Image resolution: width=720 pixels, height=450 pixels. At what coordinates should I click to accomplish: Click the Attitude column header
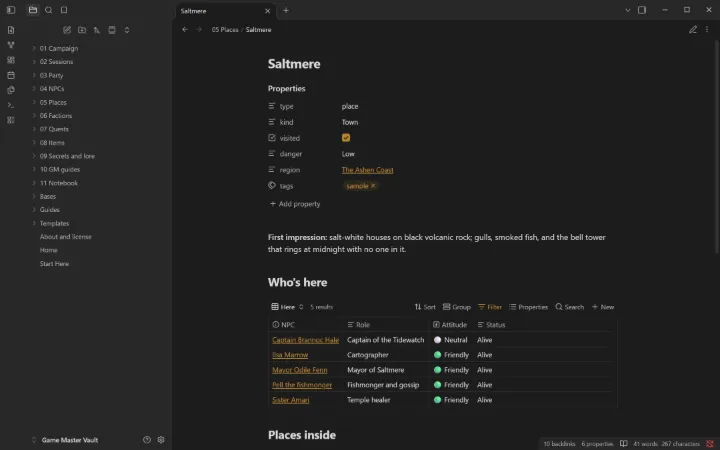click(x=450, y=325)
